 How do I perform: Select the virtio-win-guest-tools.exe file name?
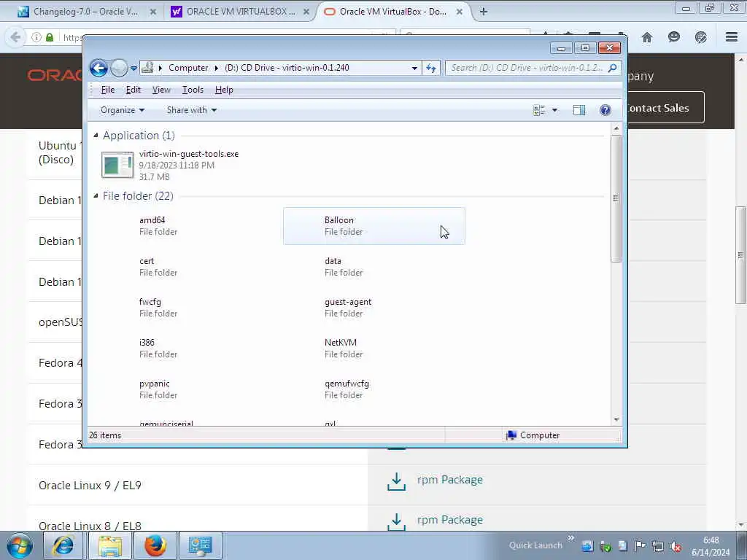click(x=189, y=154)
